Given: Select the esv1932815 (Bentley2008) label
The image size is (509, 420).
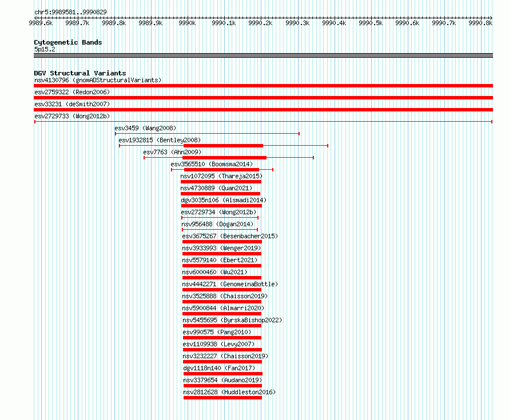Looking at the screenshot, I should click(x=160, y=140).
